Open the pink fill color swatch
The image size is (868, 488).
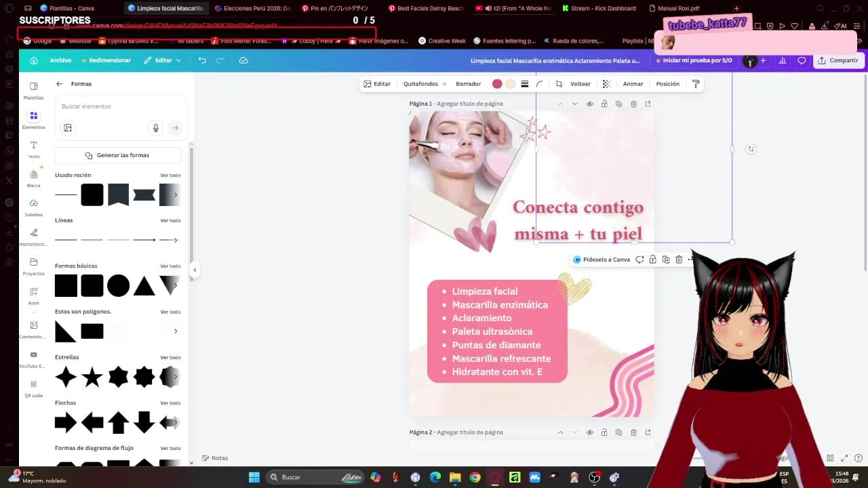point(497,84)
